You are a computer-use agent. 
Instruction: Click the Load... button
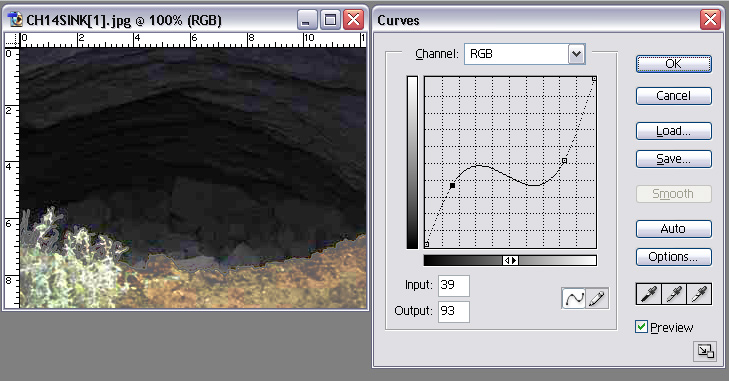[x=673, y=131]
